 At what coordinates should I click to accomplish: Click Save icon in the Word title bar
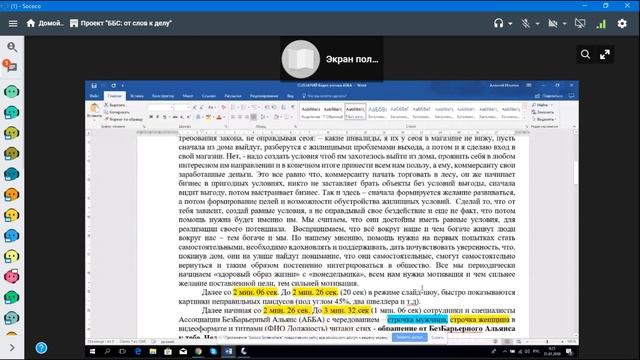(x=94, y=86)
